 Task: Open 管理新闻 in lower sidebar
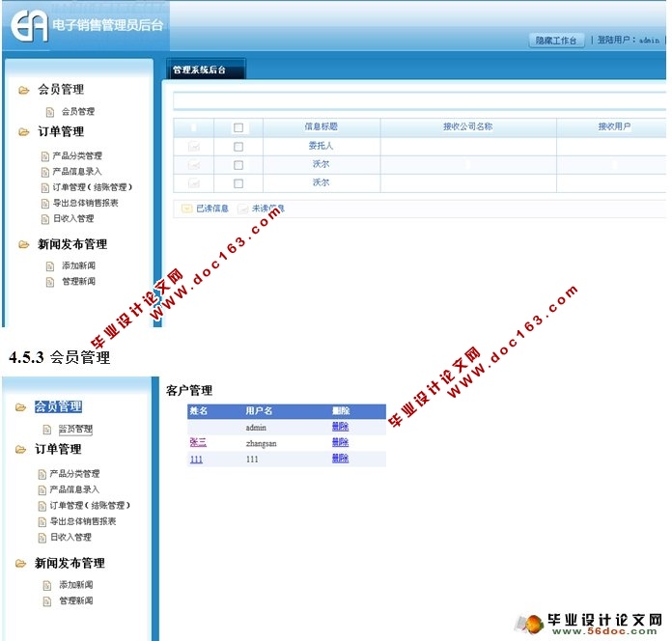[x=76, y=600]
